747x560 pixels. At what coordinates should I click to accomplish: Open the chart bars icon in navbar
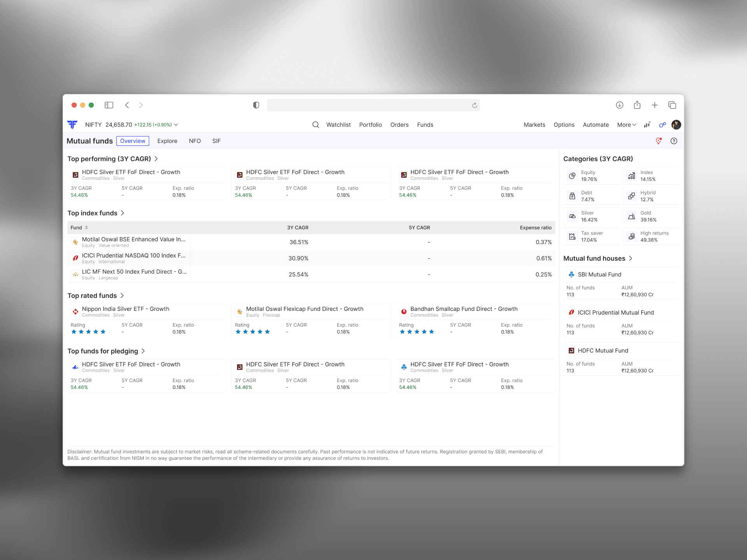[x=647, y=125]
